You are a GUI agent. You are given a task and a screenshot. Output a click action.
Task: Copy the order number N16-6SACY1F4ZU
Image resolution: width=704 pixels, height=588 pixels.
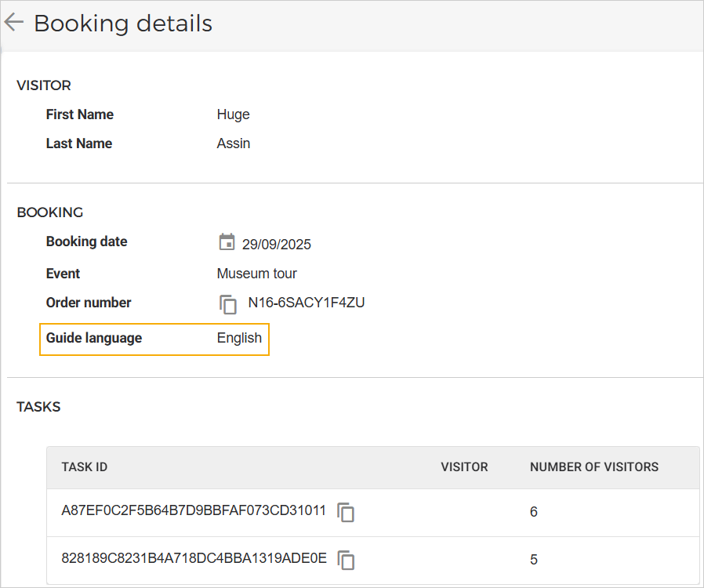coord(228,304)
